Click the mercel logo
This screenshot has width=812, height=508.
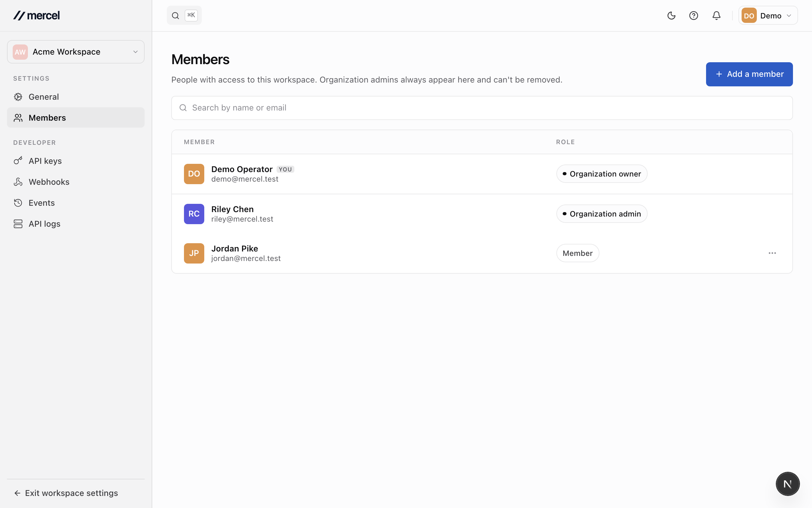pyautogui.click(x=36, y=16)
